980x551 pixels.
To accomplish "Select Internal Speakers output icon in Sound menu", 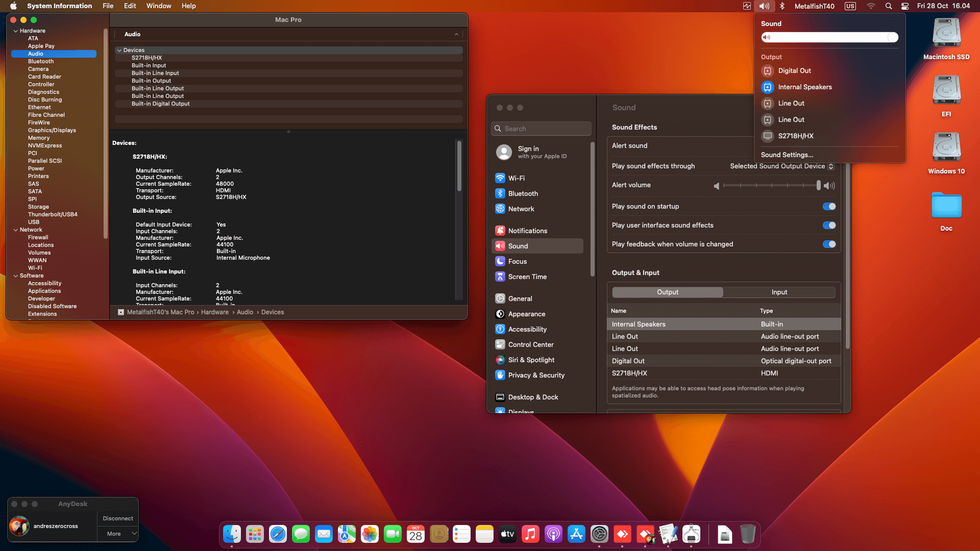I will tap(767, 87).
